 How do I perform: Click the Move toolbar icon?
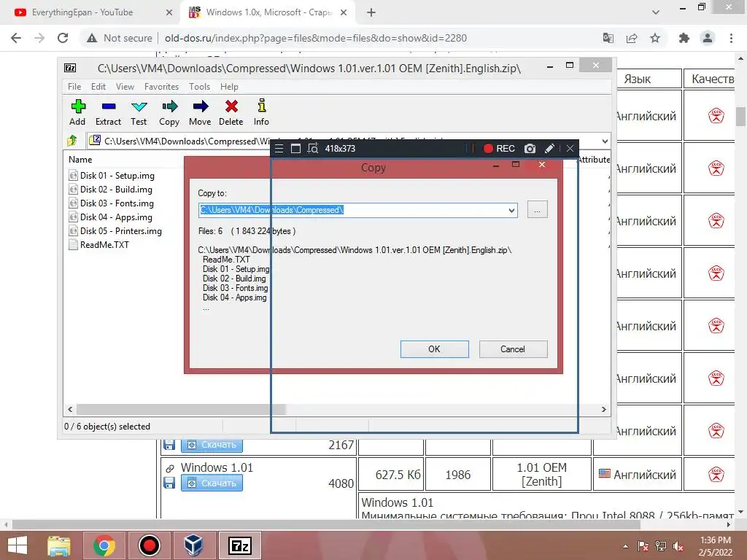[x=200, y=112]
